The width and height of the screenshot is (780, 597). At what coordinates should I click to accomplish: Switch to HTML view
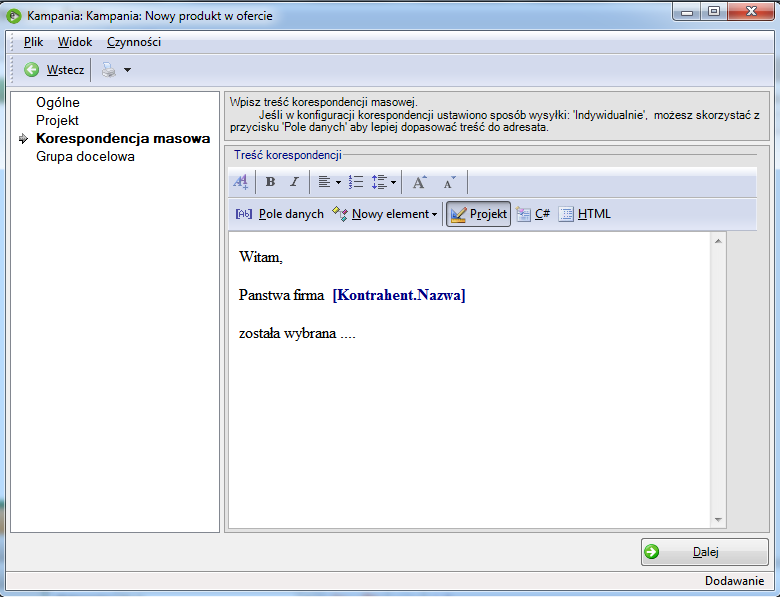coord(585,214)
